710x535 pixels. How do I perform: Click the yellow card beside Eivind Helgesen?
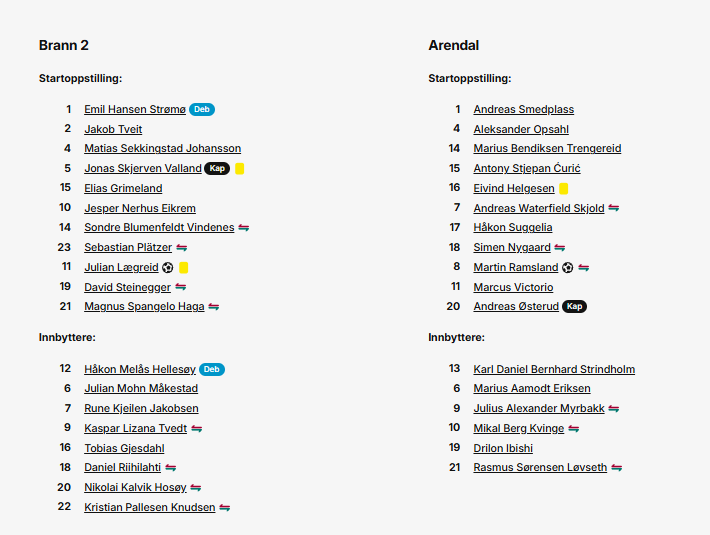click(x=564, y=188)
